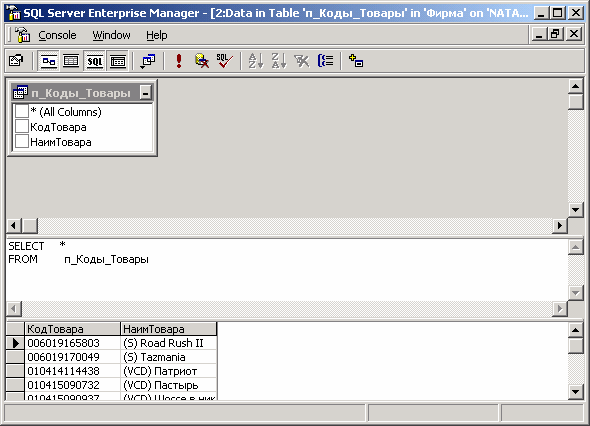Click diagram pane scroll down arrow
This screenshot has height=426, width=590.
(x=575, y=210)
